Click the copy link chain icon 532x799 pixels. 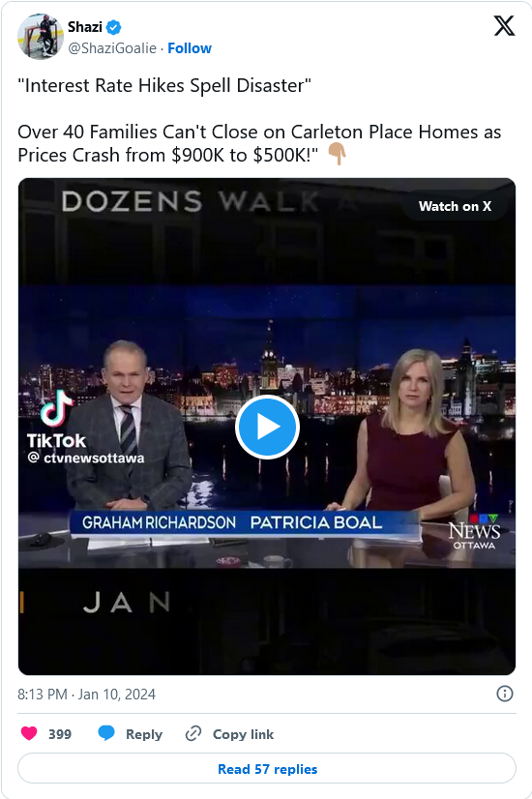(x=193, y=734)
